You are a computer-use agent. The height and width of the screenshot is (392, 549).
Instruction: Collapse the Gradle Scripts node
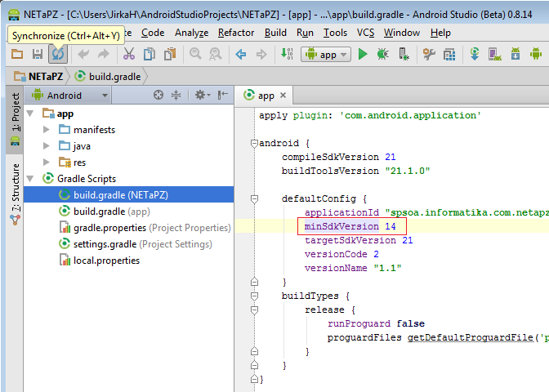[30, 179]
